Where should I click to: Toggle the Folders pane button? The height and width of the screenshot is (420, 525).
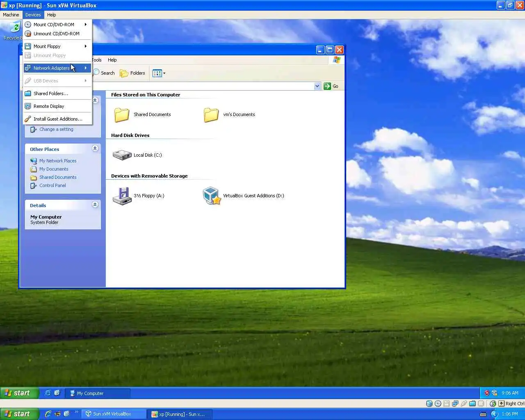point(132,73)
